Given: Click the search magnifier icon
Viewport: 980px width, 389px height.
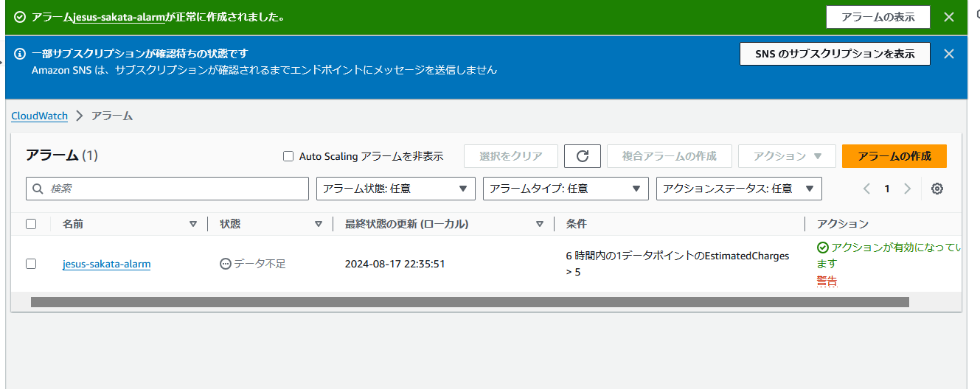Looking at the screenshot, I should coord(38,189).
